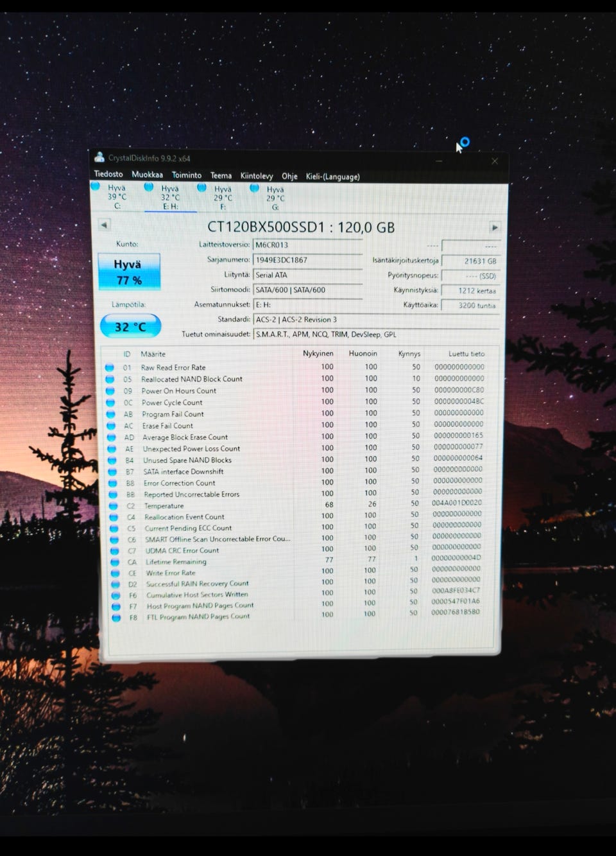Click status icon of Reallocation Event Count
Viewport: 616px width, 856px height.
pyautogui.click(x=114, y=517)
